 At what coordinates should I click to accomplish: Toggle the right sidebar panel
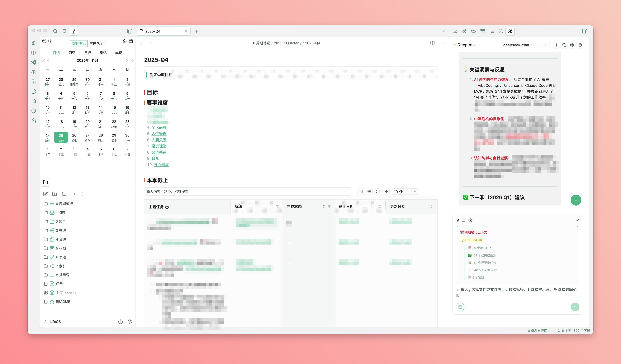pyautogui.click(x=584, y=31)
